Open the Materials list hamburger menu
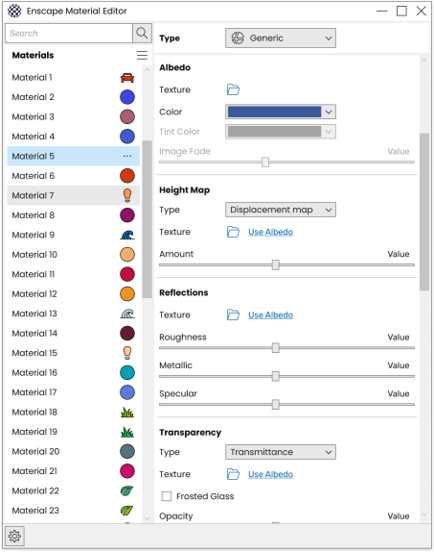 click(142, 55)
